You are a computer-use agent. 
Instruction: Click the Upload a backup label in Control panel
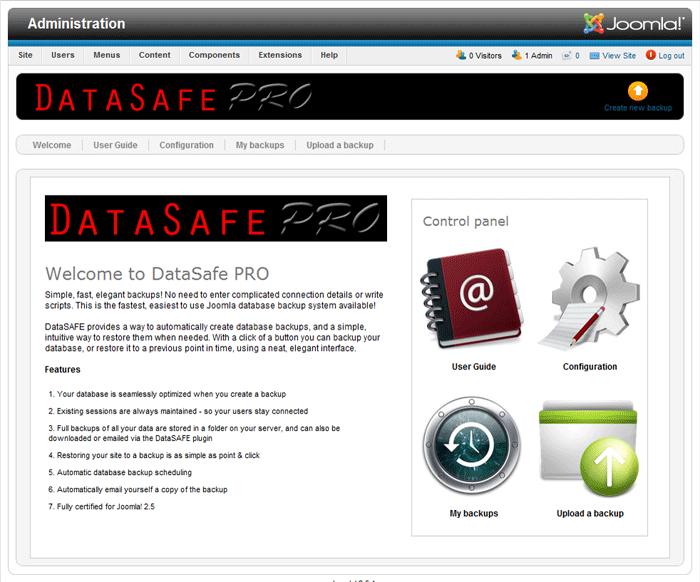(x=590, y=513)
